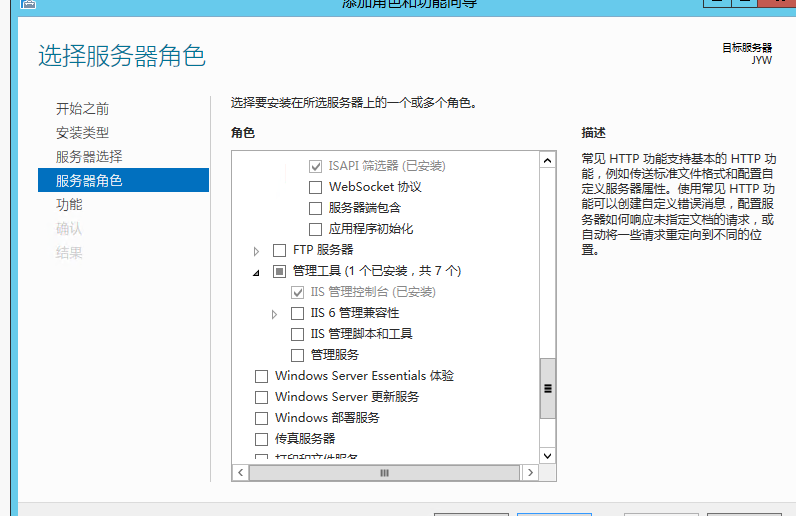Check IIS 管理脚本和工具

click(298, 334)
